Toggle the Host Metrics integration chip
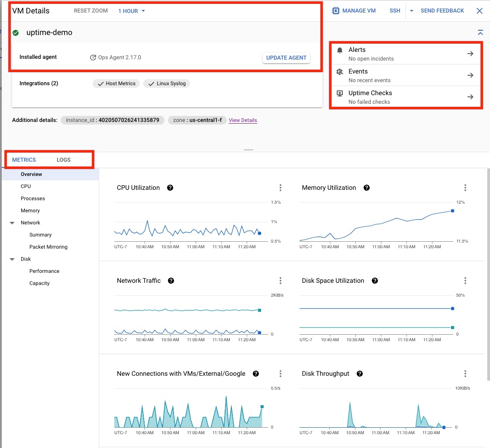 click(x=116, y=84)
